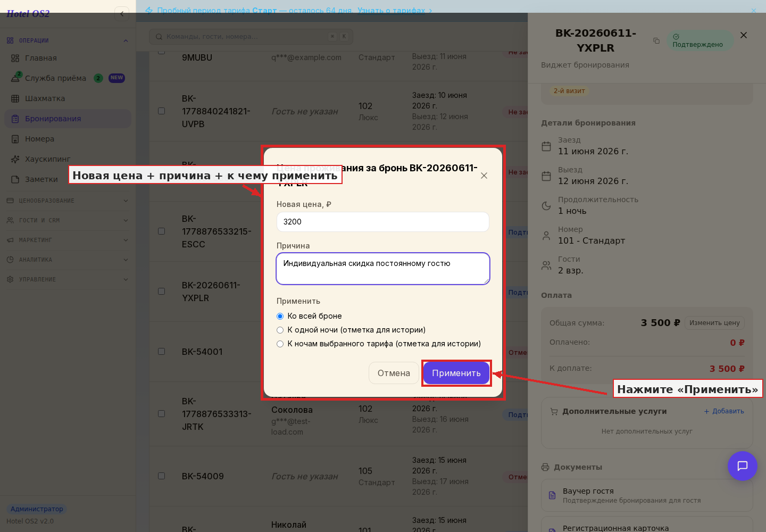Open the chat bubble button
The image size is (766, 532).
(743, 466)
